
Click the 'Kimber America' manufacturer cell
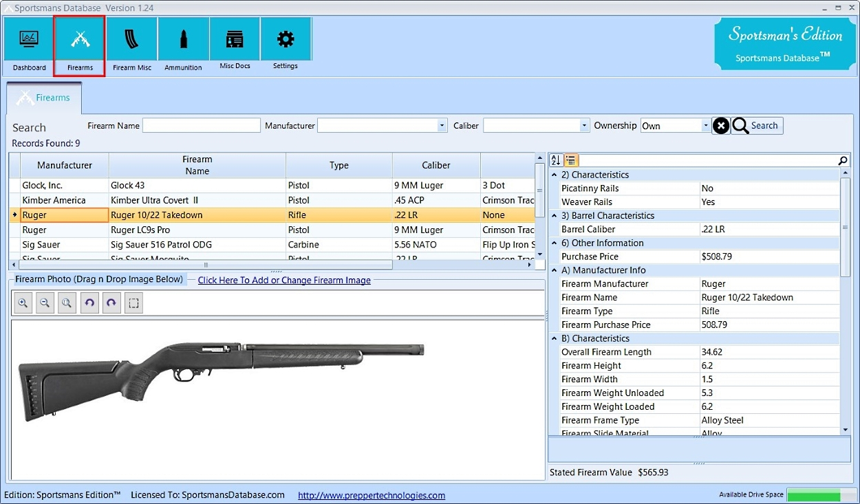[65, 200]
